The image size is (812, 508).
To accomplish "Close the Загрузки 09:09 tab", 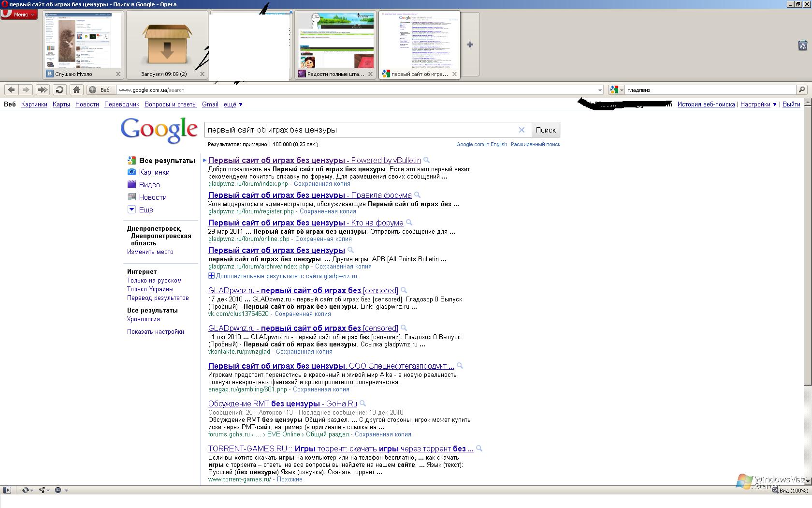I will point(202,74).
